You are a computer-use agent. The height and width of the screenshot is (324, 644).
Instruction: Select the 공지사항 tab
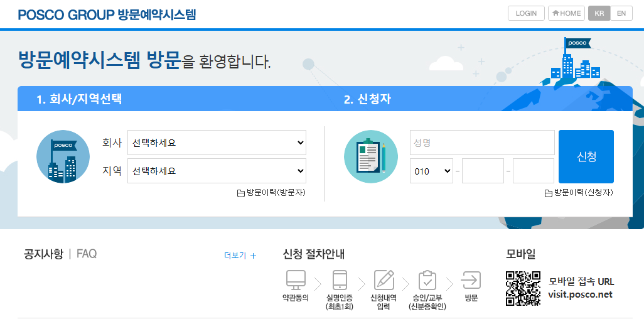43,254
